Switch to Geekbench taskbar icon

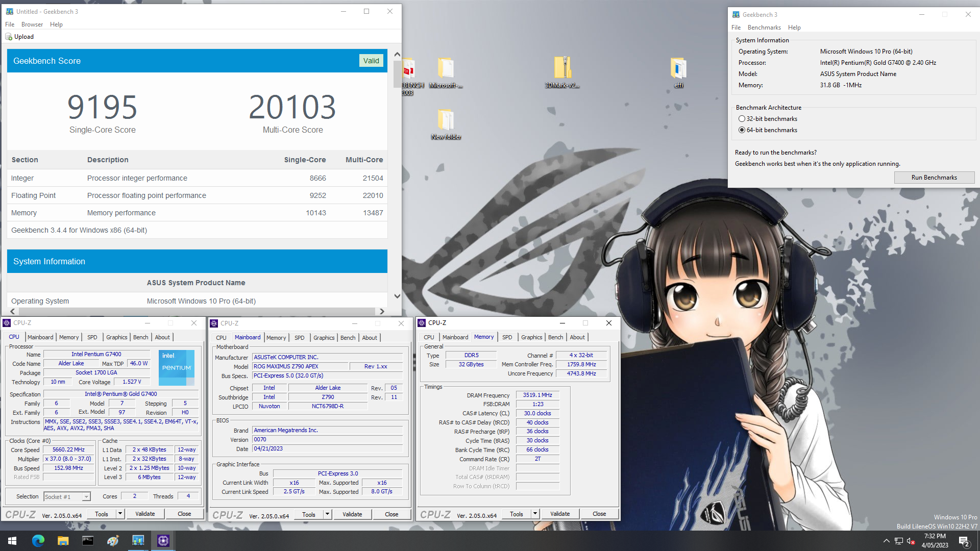click(138, 541)
